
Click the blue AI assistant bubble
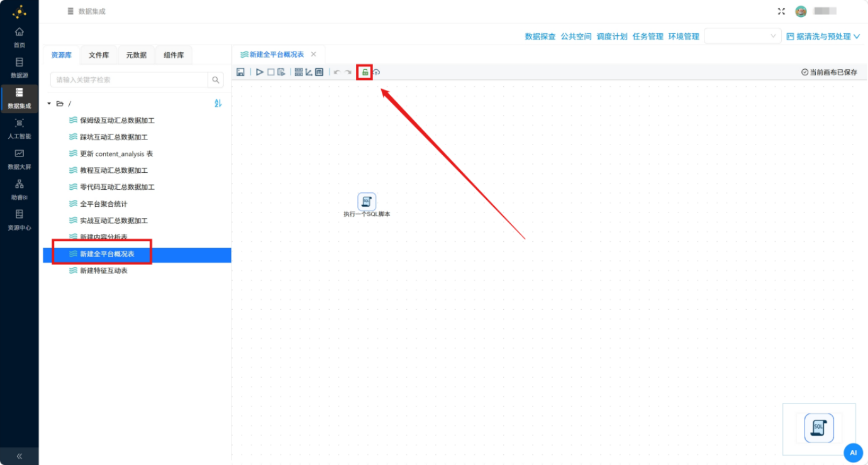coord(853,452)
